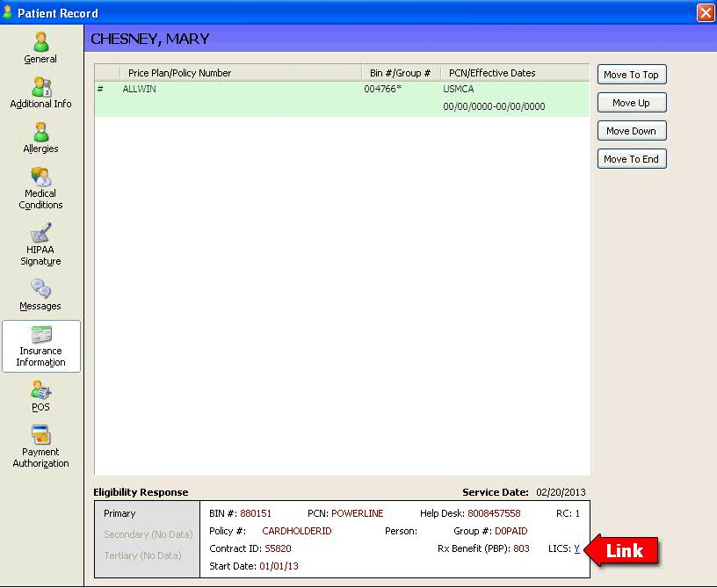
Task: Click the HIPAA Signature icon
Action: tap(40, 234)
